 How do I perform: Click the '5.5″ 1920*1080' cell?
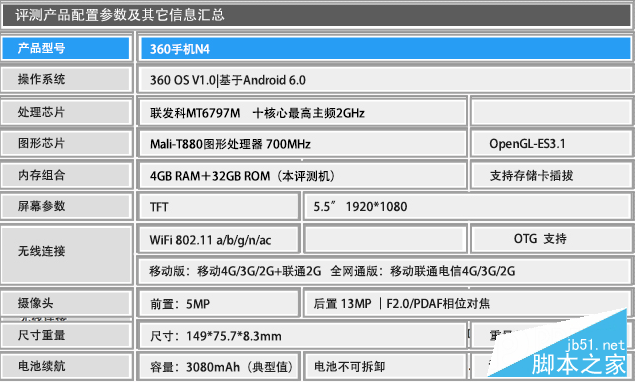coord(468,207)
